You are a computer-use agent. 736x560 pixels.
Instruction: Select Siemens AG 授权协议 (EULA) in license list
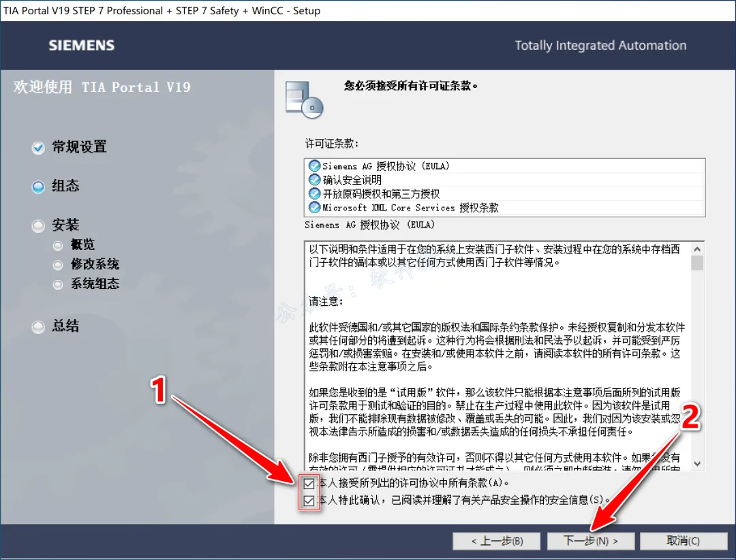(504, 166)
